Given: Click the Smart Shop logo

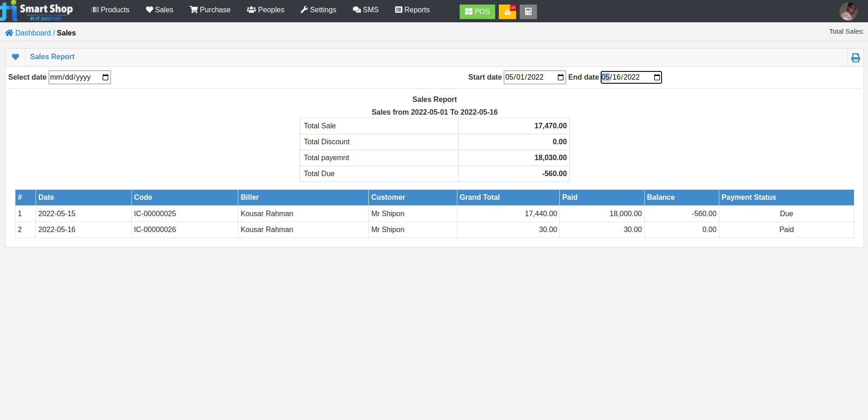Looking at the screenshot, I should click(x=36, y=10).
